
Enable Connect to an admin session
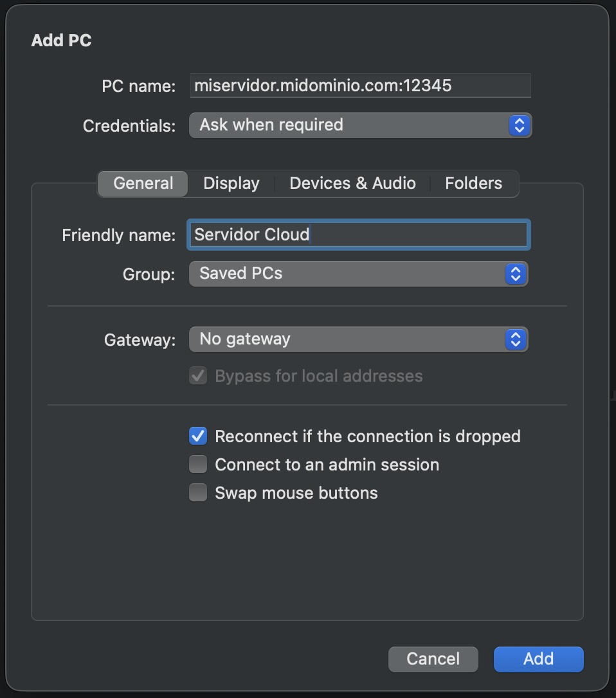pos(198,464)
